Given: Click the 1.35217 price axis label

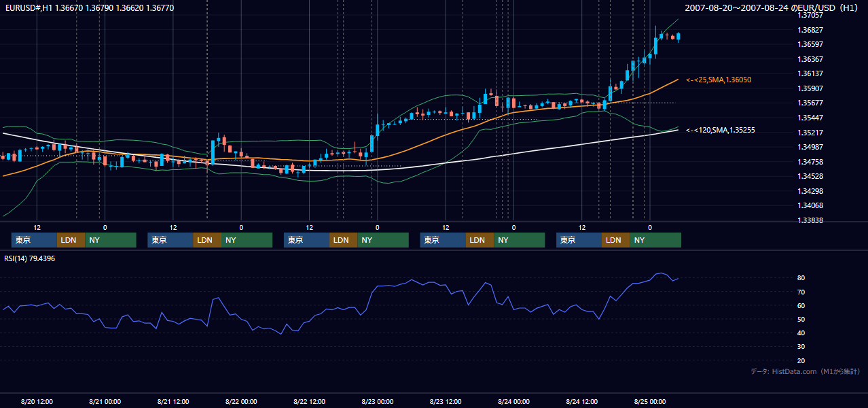Looking at the screenshot, I should (x=810, y=133).
